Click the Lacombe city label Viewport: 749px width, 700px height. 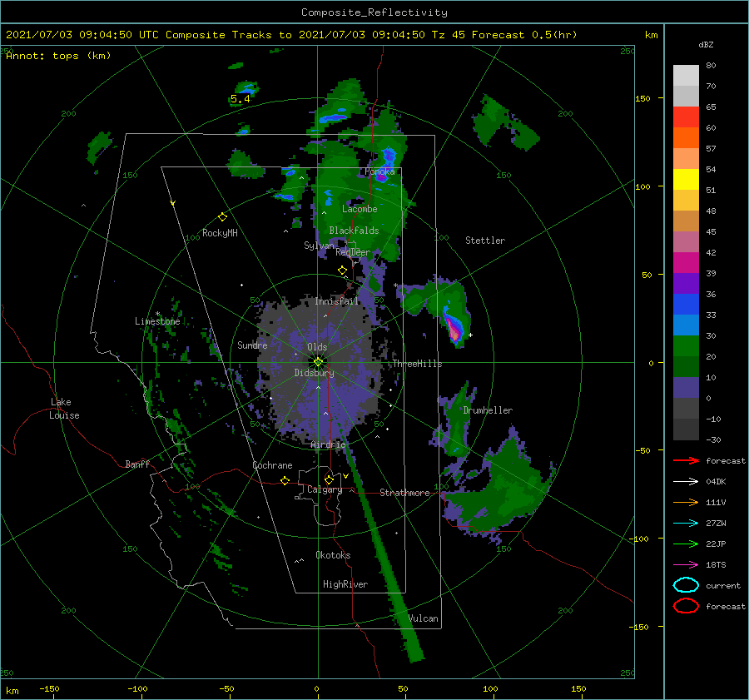click(x=360, y=209)
